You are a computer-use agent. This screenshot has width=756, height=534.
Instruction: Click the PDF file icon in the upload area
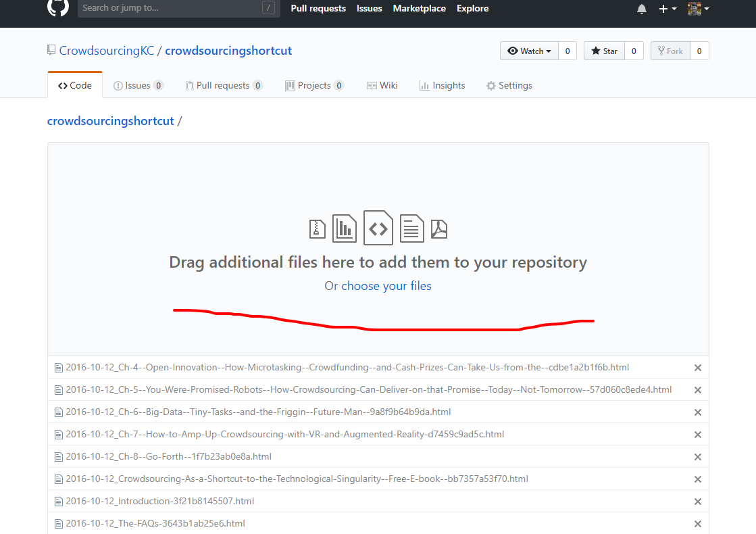click(439, 228)
